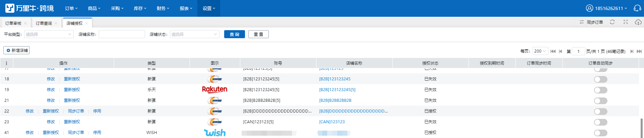Toggle auto order sync for row 18
This screenshot has width=644, height=138.
[601, 79]
